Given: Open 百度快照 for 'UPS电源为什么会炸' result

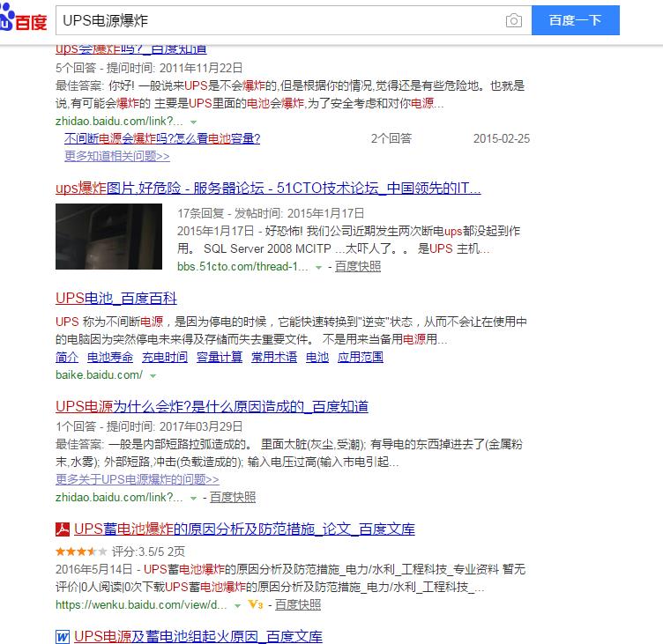Looking at the screenshot, I should (233, 498).
